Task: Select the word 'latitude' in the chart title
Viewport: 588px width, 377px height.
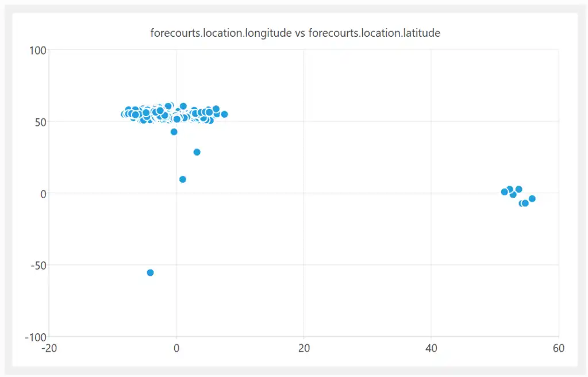Action: [421, 33]
